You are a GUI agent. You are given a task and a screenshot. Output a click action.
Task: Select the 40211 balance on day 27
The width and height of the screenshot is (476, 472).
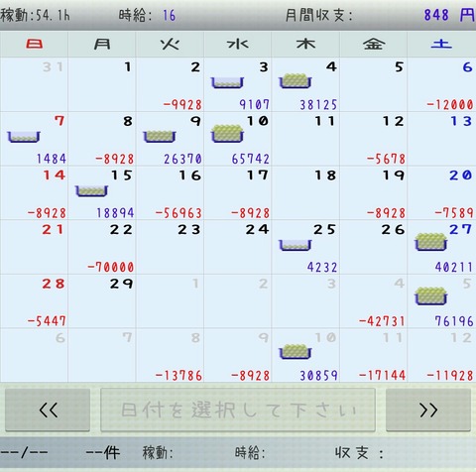pos(454,267)
